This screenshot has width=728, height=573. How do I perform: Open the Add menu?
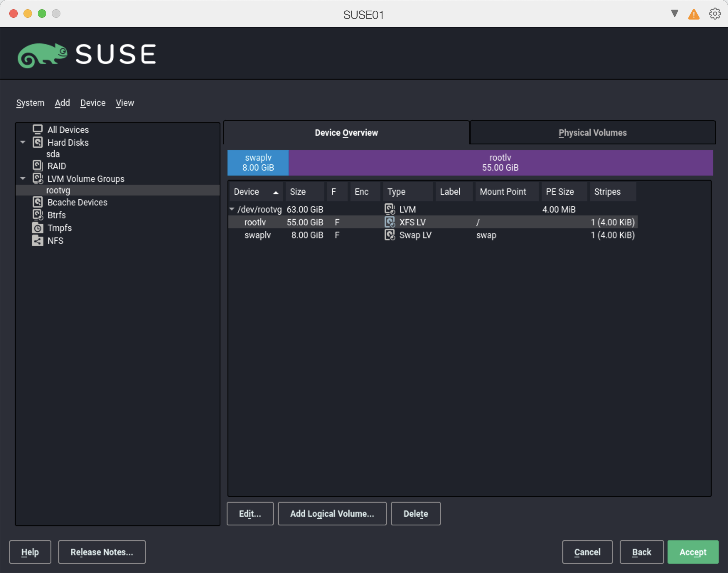tap(62, 103)
